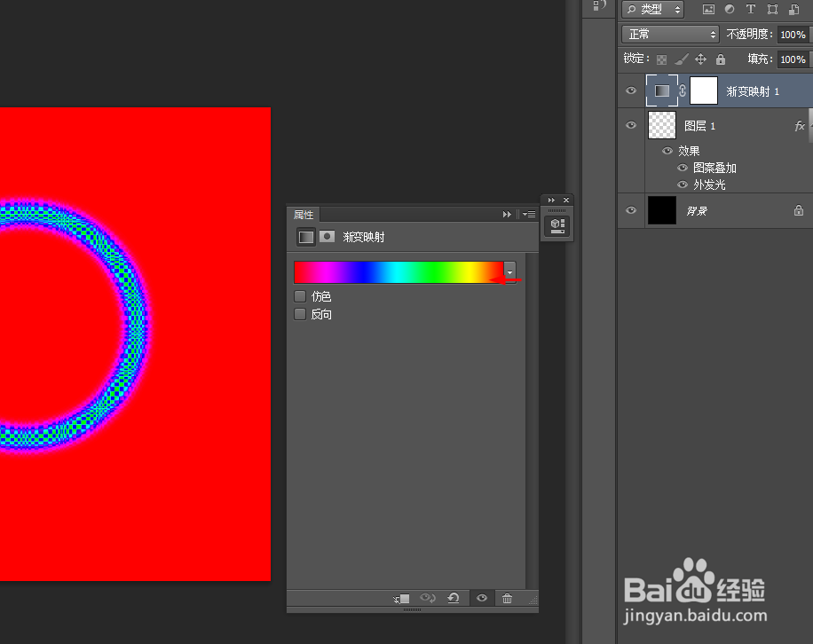Click the padlock on the 背景 layer
This screenshot has height=644, width=813.
point(799,210)
